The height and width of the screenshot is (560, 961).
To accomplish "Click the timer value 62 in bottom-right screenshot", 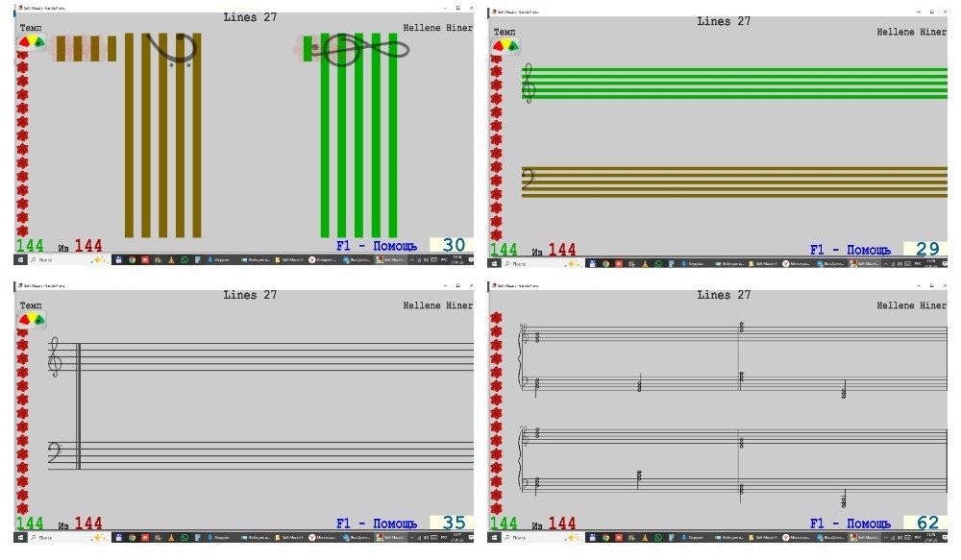I will (x=927, y=523).
